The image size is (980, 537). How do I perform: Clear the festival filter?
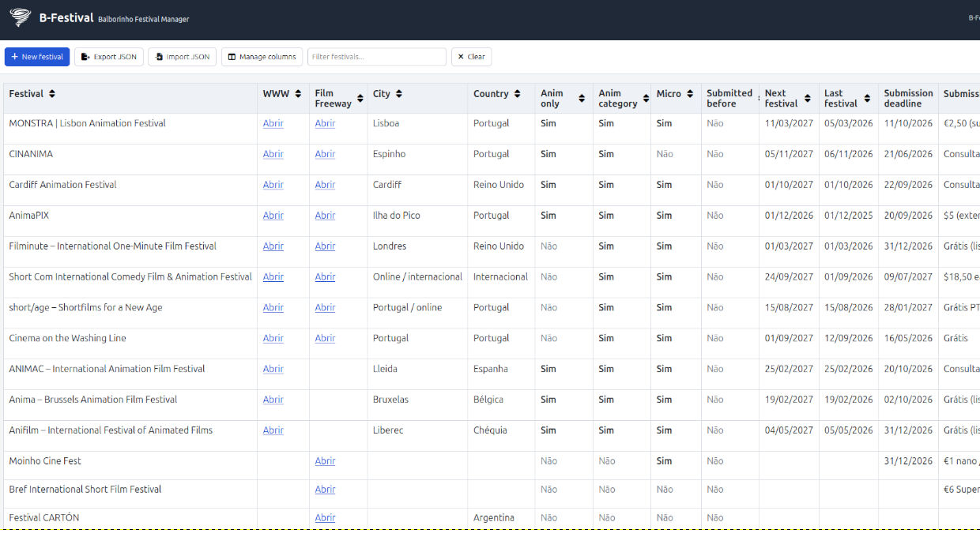471,57
